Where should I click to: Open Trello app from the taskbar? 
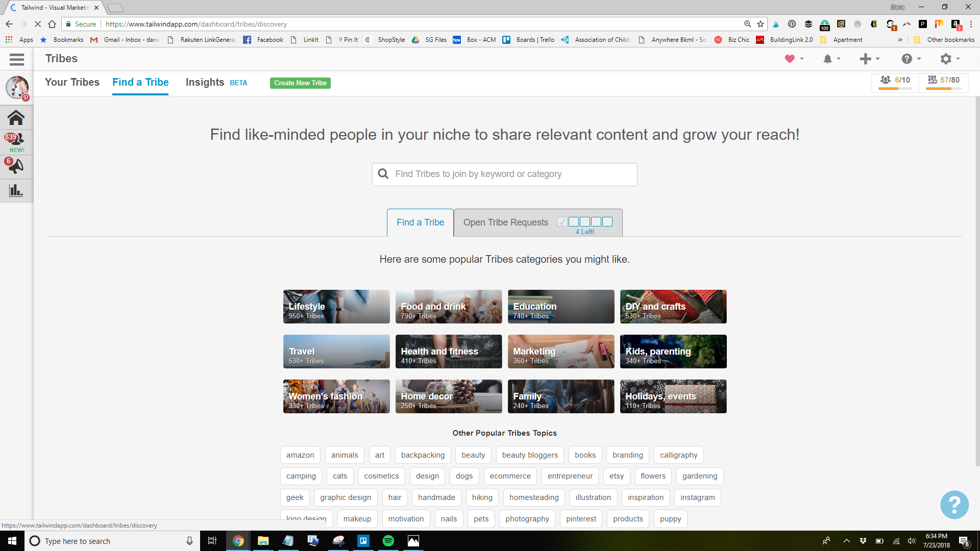click(363, 541)
